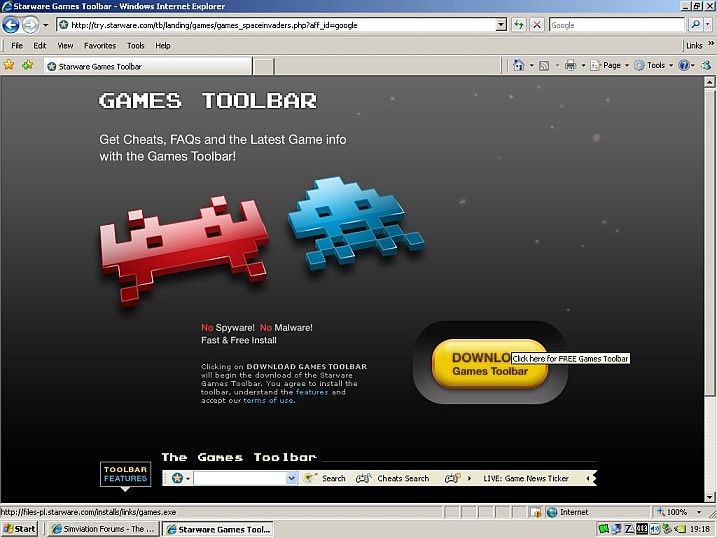Open the Favorites menu
The width and height of the screenshot is (717, 538).
99,45
